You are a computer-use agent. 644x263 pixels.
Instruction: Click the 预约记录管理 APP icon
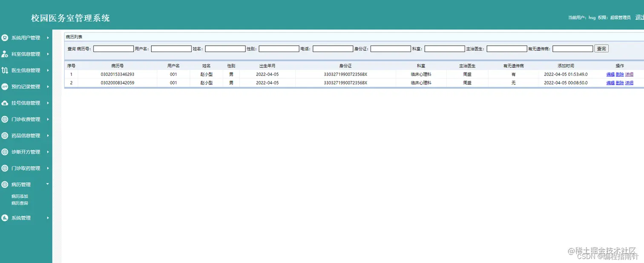click(x=5, y=87)
